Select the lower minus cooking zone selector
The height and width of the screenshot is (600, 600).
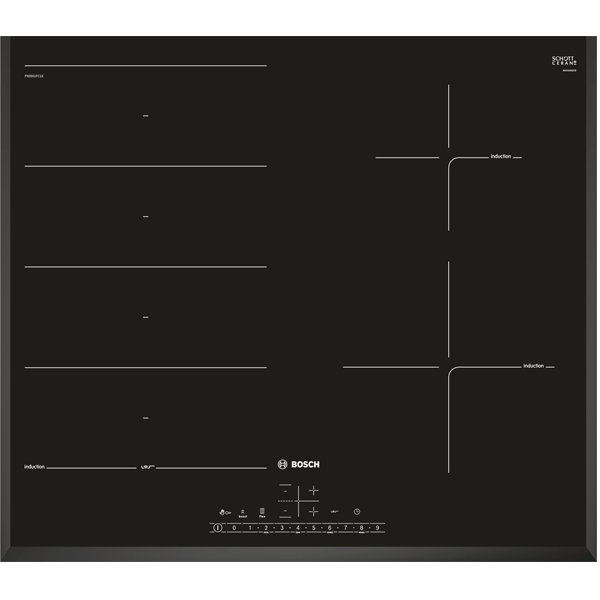tap(285, 511)
